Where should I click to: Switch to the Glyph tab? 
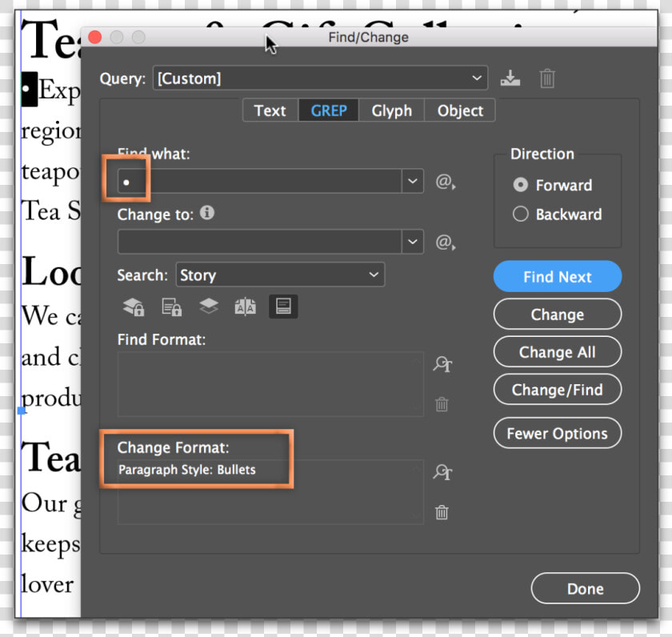392,110
